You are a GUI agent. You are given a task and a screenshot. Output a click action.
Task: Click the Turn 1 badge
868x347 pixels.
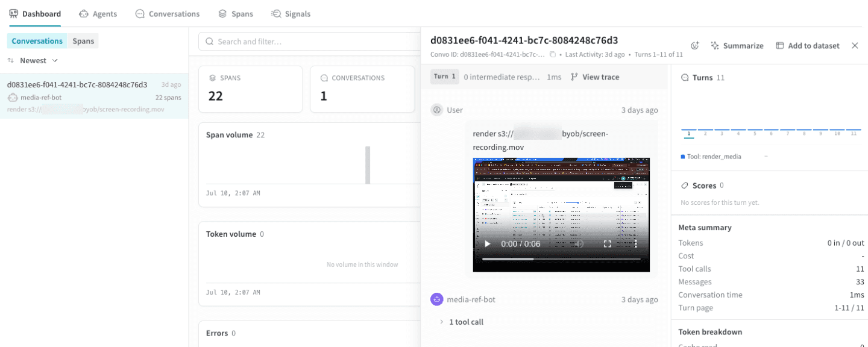pos(445,77)
